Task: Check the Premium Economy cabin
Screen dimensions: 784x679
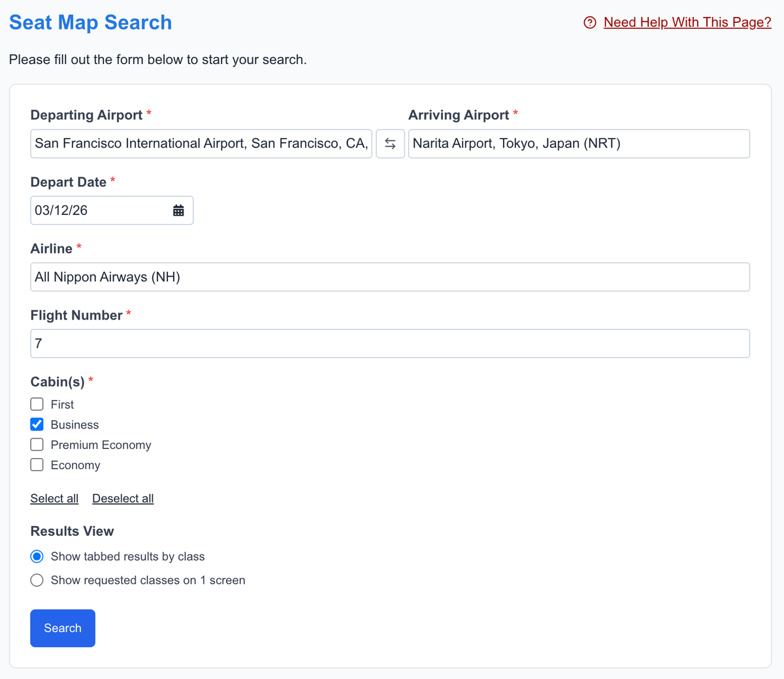Action: pyautogui.click(x=37, y=444)
